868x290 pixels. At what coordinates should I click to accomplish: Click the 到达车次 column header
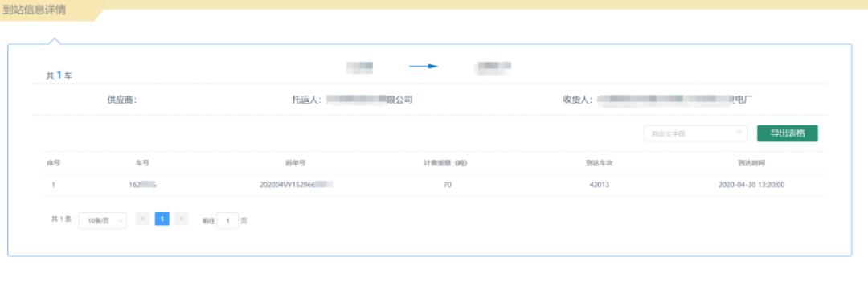point(600,163)
